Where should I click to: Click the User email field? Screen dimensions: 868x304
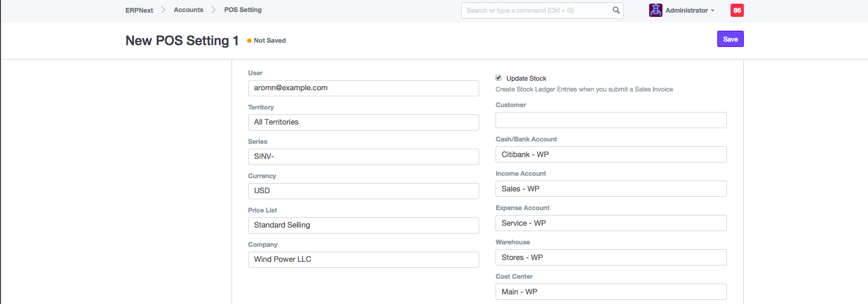tap(363, 88)
